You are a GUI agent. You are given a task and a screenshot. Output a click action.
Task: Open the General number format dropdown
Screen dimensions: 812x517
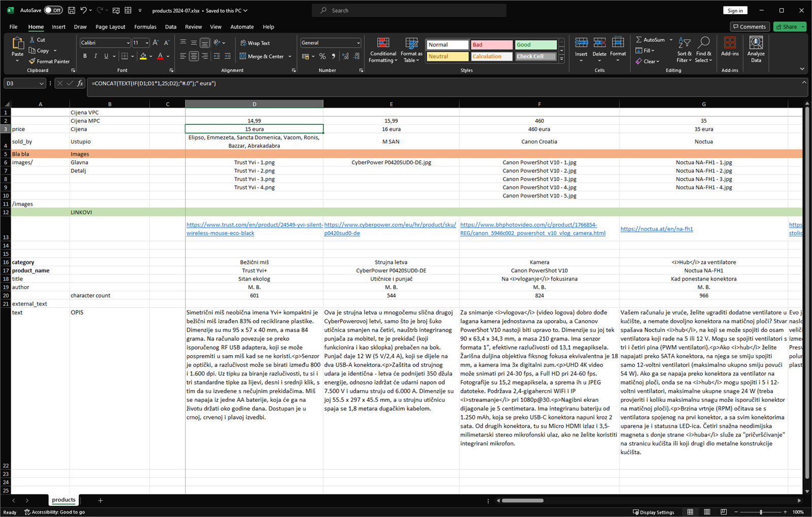click(358, 43)
